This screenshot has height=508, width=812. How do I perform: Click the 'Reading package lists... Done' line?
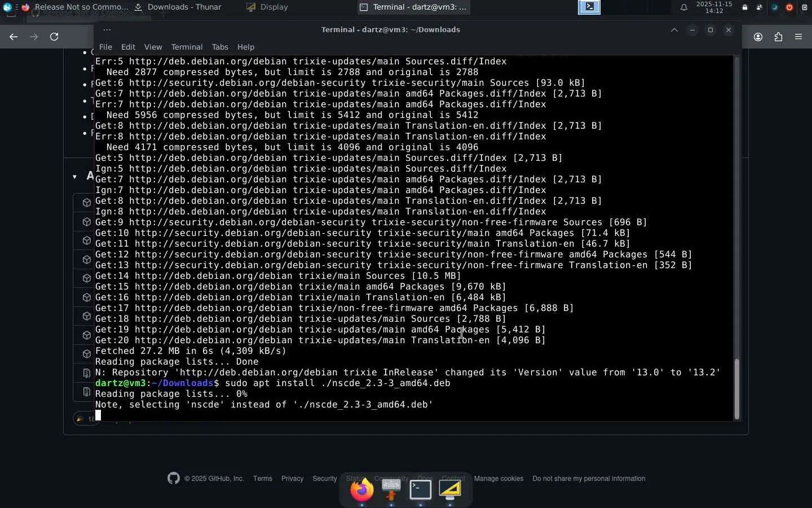(x=177, y=362)
